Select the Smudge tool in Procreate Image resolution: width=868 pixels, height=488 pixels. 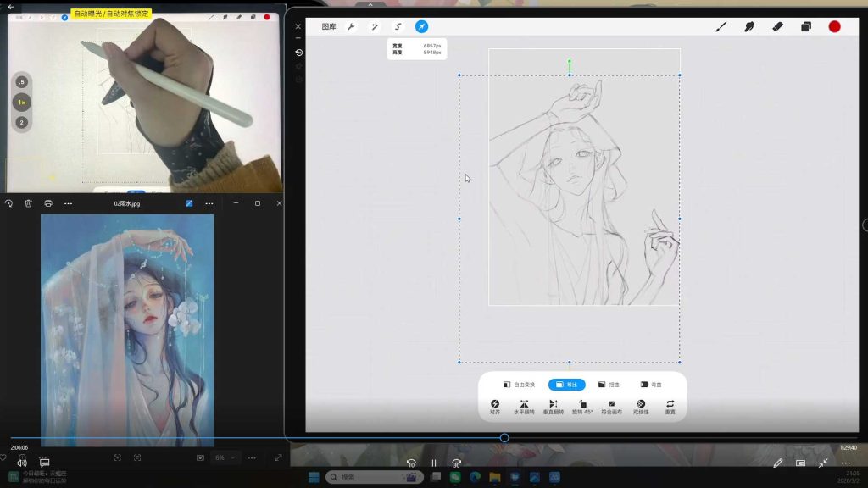(749, 26)
